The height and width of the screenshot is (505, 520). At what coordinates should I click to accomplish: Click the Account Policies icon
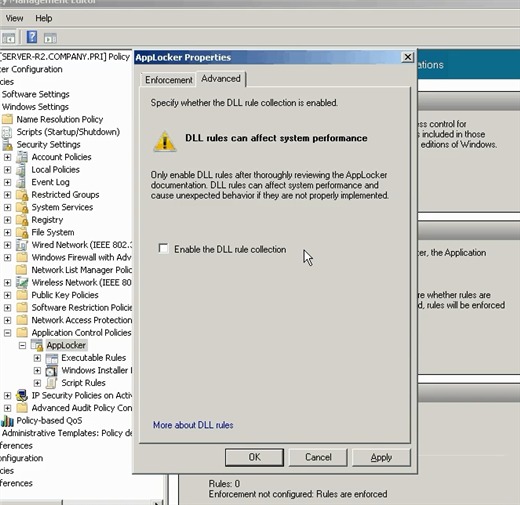click(22, 157)
